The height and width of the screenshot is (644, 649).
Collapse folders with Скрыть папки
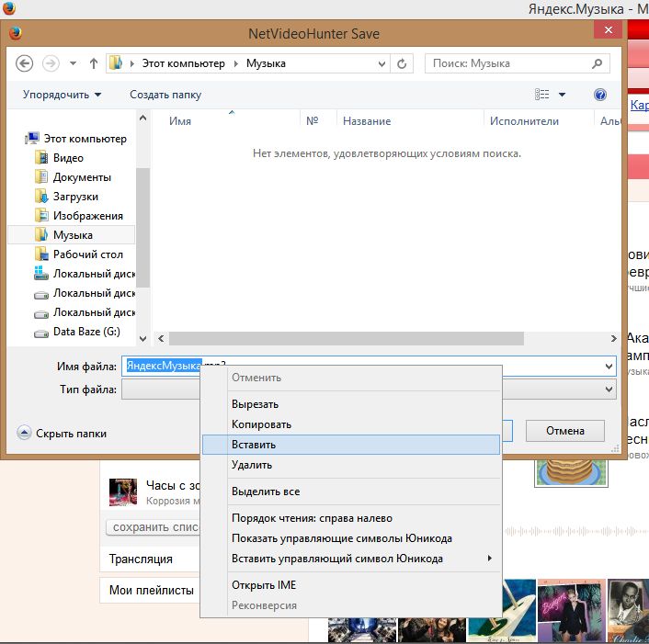[x=62, y=434]
